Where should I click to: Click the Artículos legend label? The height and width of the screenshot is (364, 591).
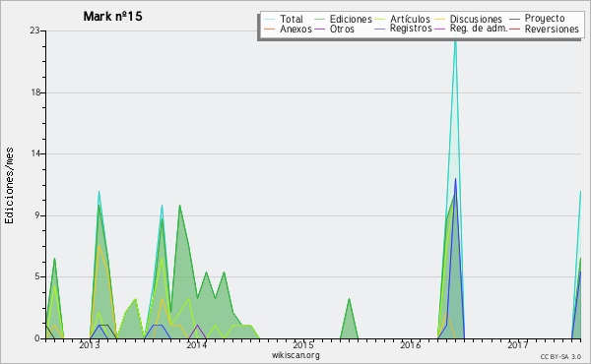point(410,19)
